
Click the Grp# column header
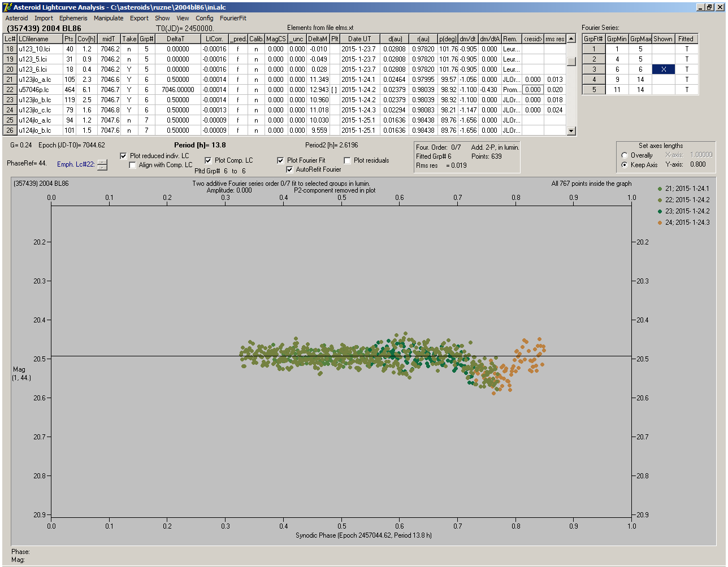[146, 39]
